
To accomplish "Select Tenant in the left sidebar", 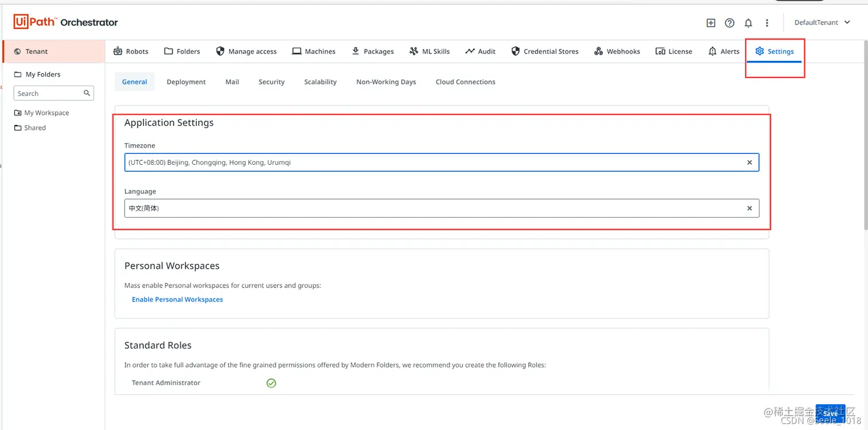I will 53,52.
